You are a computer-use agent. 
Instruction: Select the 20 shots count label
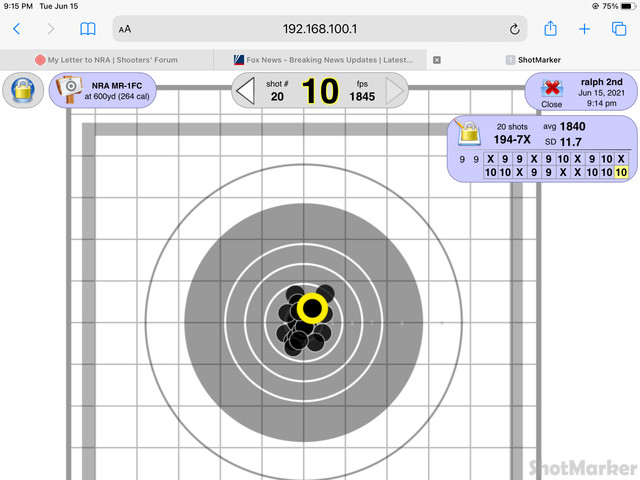[512, 127]
